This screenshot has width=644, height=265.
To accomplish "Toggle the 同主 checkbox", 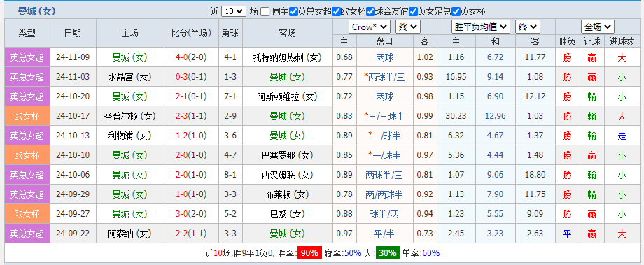I will [x=265, y=11].
